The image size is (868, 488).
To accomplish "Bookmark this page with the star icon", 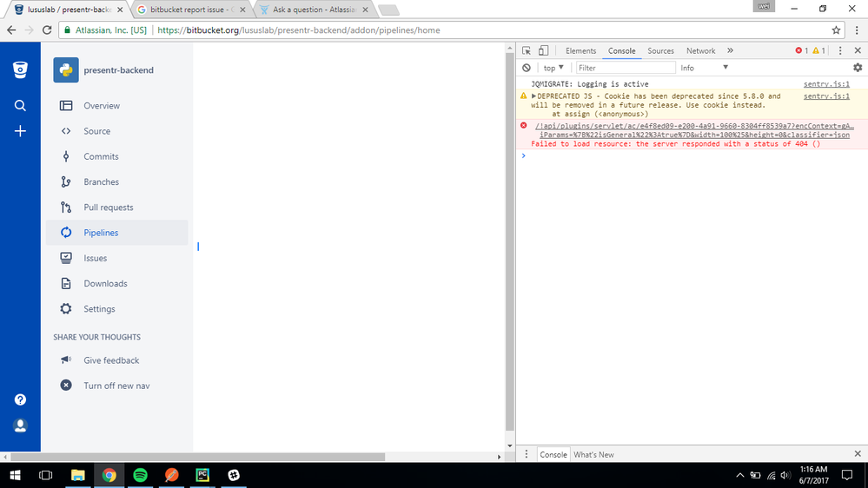I will tap(836, 30).
